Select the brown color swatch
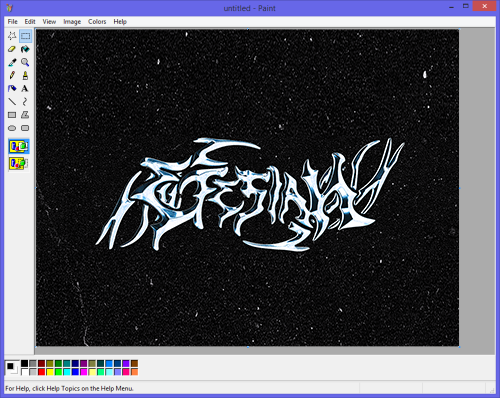The height and width of the screenshot is (398, 500). 134,363
